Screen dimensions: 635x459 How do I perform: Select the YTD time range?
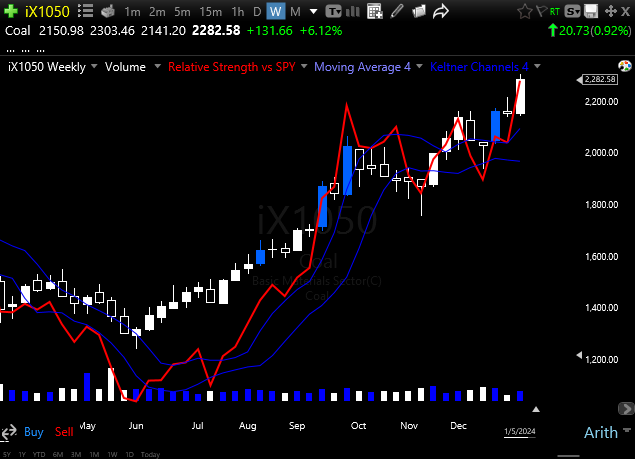click(x=40, y=453)
